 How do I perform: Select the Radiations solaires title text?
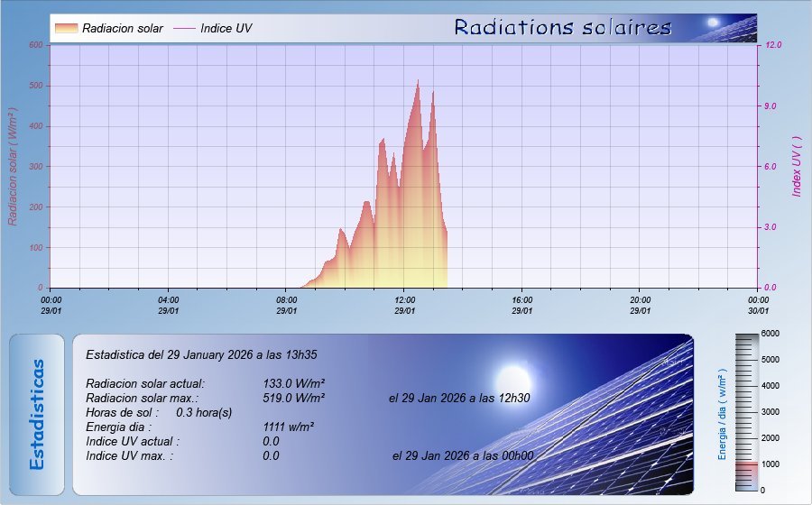point(563,28)
